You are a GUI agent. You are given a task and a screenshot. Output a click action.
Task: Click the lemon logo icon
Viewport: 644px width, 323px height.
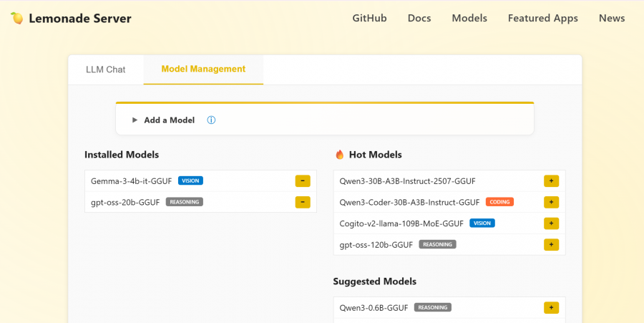(16, 19)
